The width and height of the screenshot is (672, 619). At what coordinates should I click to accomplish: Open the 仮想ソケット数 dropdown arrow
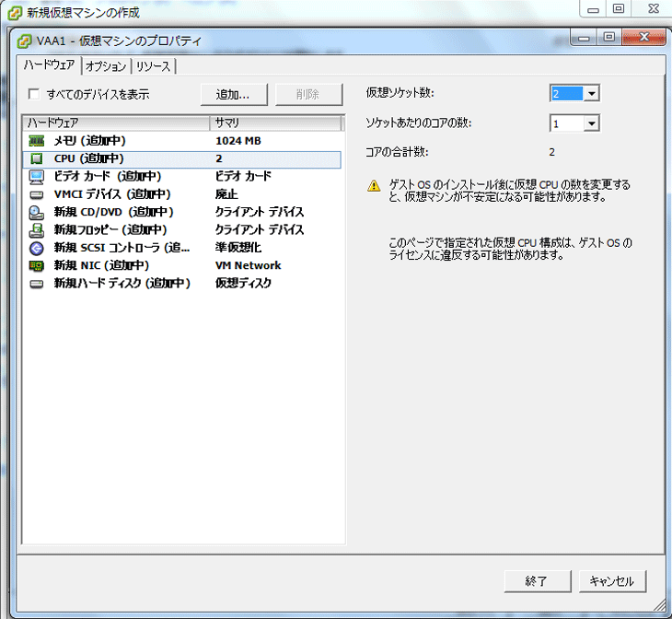[x=591, y=94]
